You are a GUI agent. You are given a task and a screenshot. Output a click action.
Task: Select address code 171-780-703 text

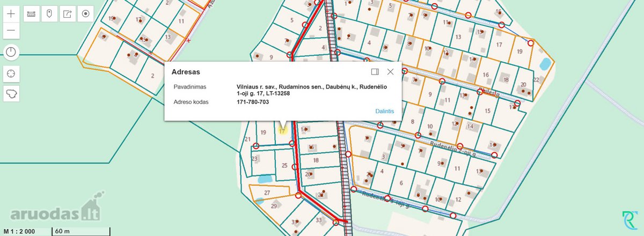[253, 102]
